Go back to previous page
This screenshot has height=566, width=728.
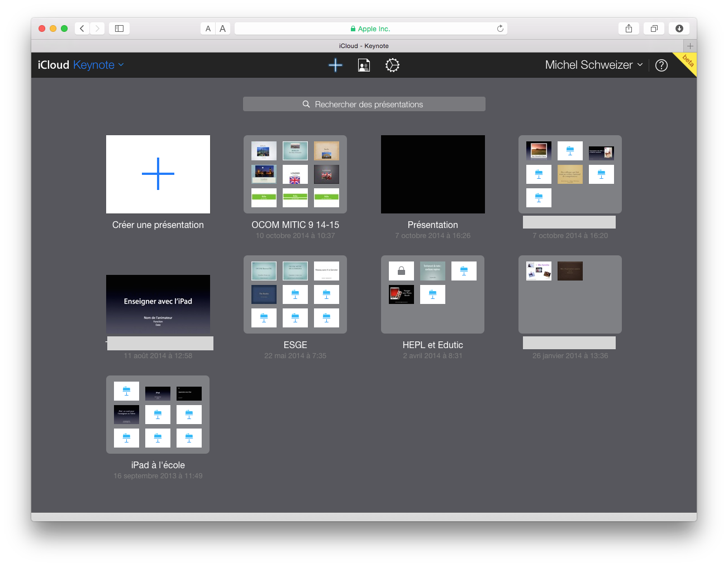(82, 28)
